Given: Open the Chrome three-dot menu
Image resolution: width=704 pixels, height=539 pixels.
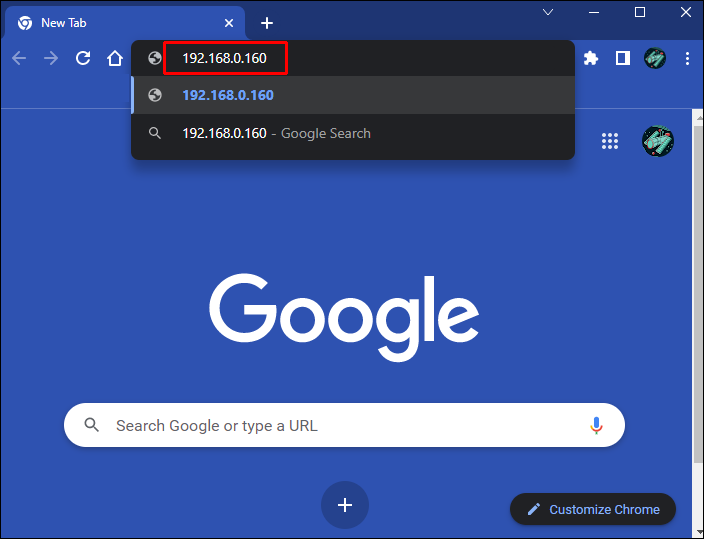Looking at the screenshot, I should [x=687, y=58].
